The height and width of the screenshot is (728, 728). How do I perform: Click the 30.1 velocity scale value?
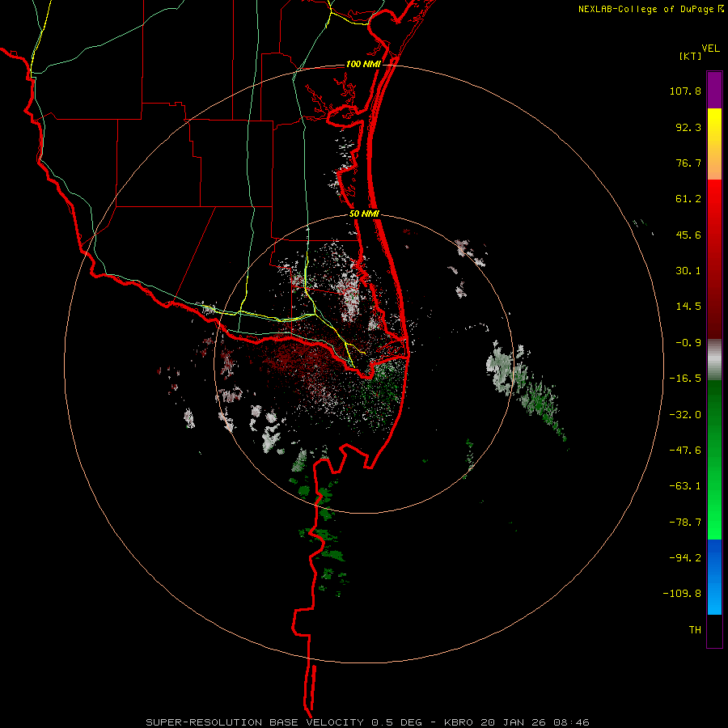click(688, 271)
